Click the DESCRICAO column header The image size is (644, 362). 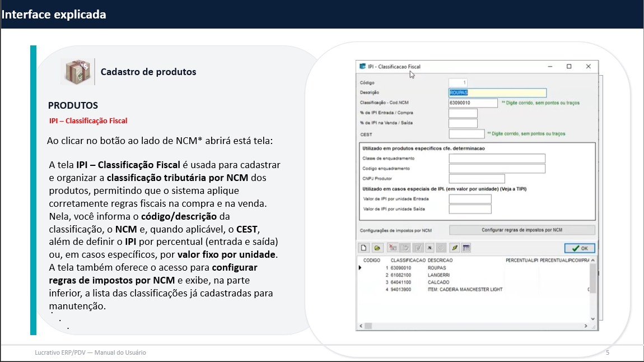point(440,261)
